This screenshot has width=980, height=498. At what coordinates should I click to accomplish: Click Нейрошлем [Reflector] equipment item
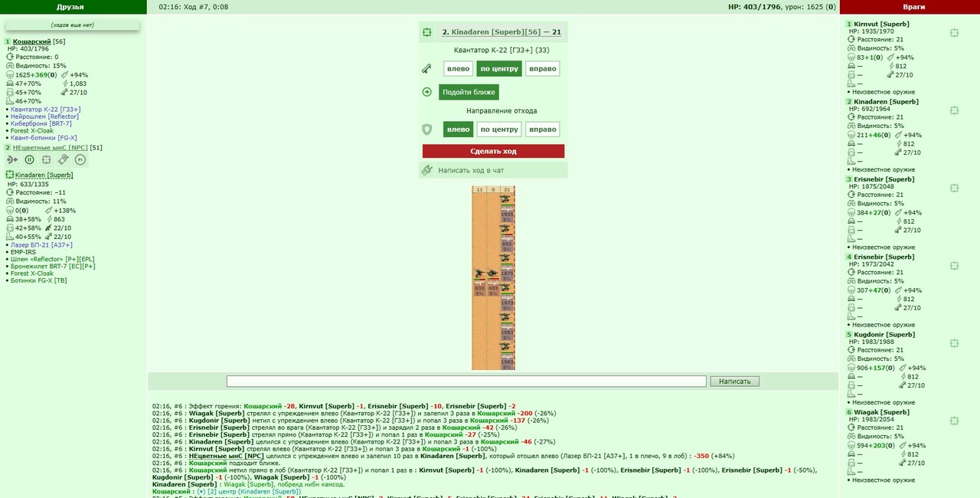pos(44,116)
